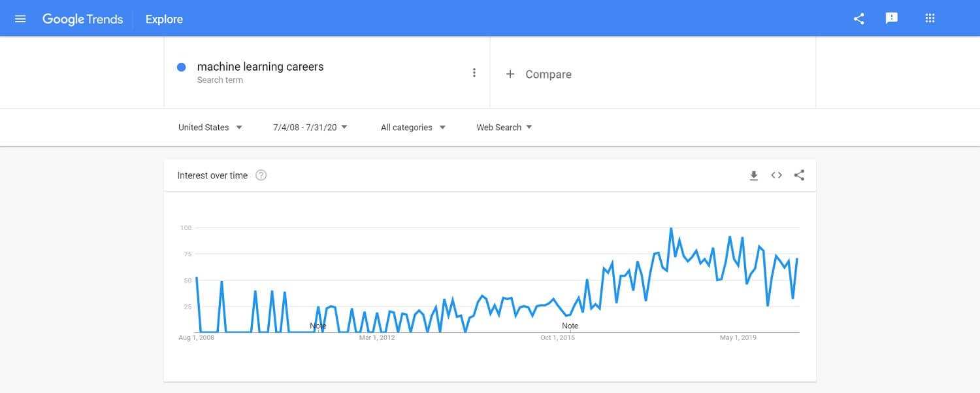
Task: Click the Explore header label
Action: [x=164, y=19]
